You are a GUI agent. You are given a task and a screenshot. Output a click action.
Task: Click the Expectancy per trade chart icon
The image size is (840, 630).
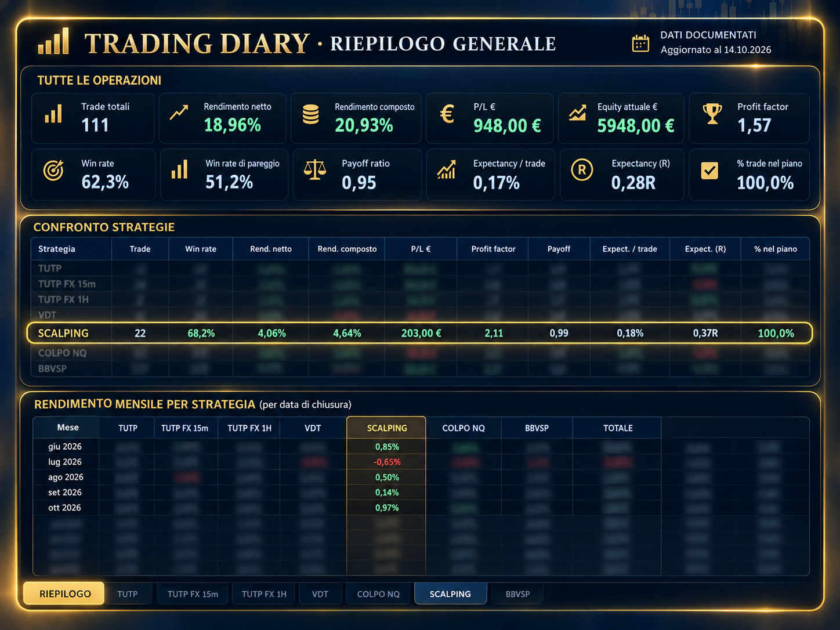447,170
